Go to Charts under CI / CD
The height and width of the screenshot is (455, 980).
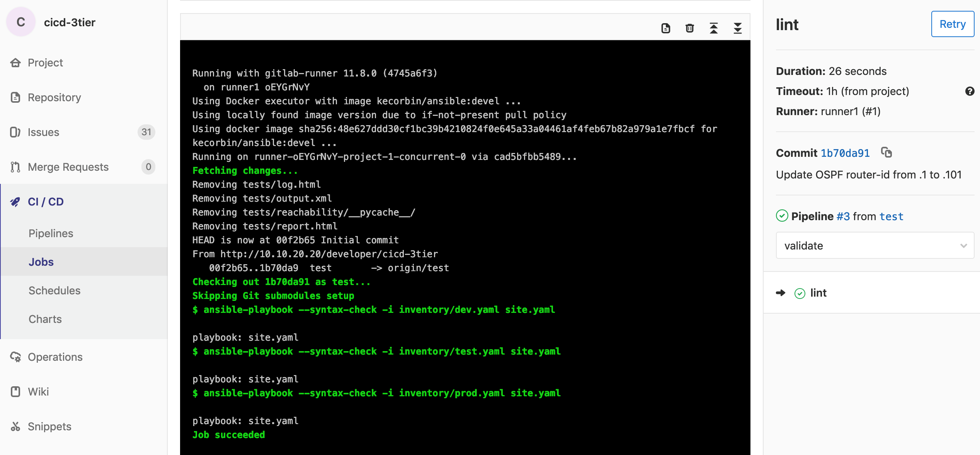tap(45, 319)
